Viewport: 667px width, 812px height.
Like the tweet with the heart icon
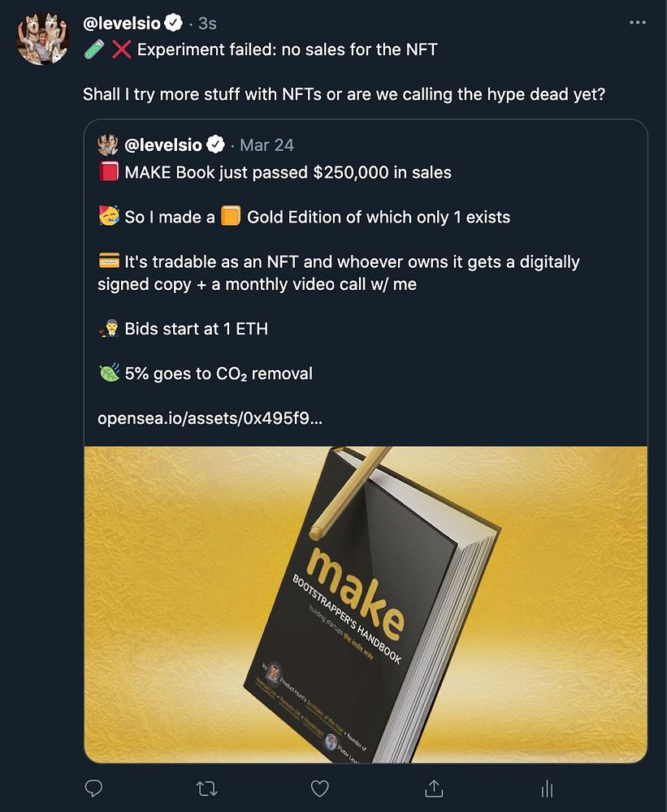tap(320, 788)
